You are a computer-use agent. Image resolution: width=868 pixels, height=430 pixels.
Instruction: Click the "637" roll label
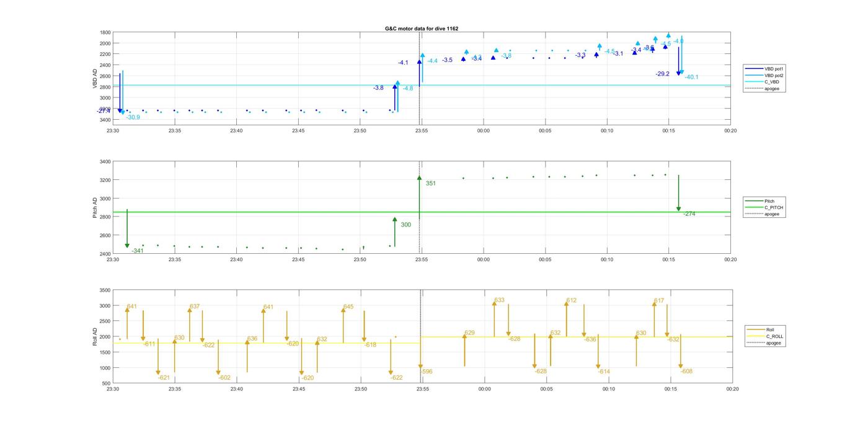tap(195, 307)
